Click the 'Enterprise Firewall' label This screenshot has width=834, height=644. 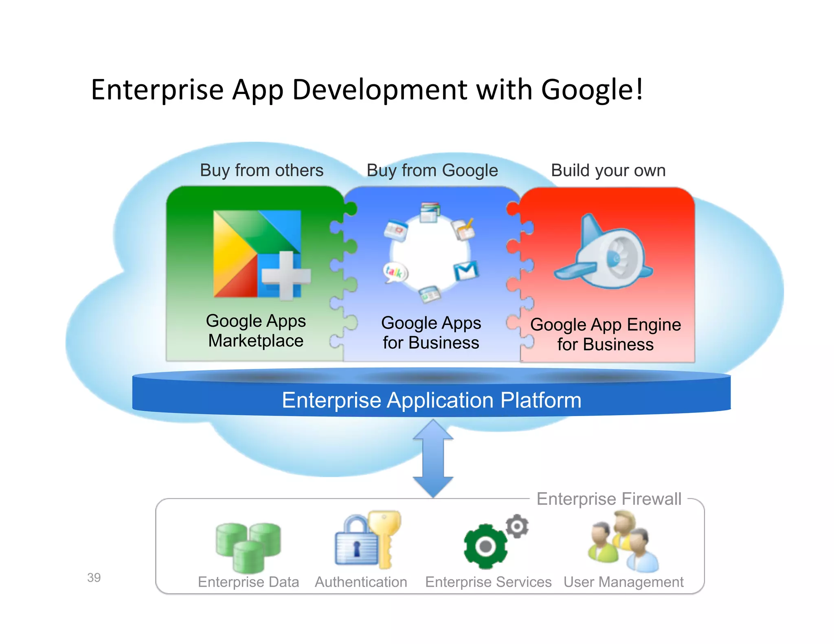point(609,499)
